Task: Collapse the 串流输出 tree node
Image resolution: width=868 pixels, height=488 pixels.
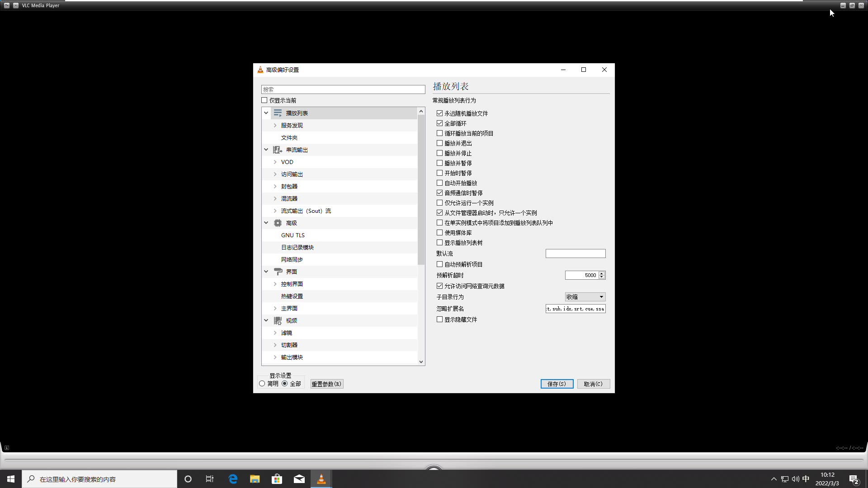Action: coord(266,150)
